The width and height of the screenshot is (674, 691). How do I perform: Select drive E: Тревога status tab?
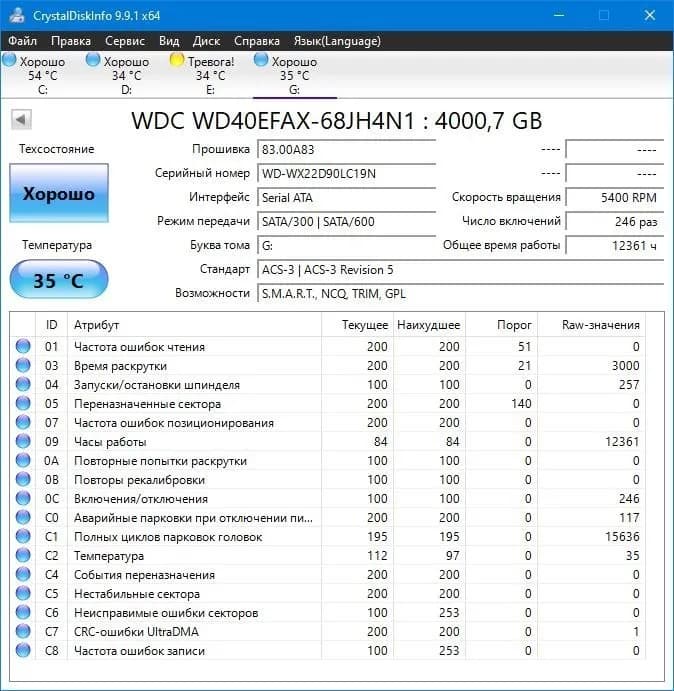pyautogui.click(x=210, y=75)
